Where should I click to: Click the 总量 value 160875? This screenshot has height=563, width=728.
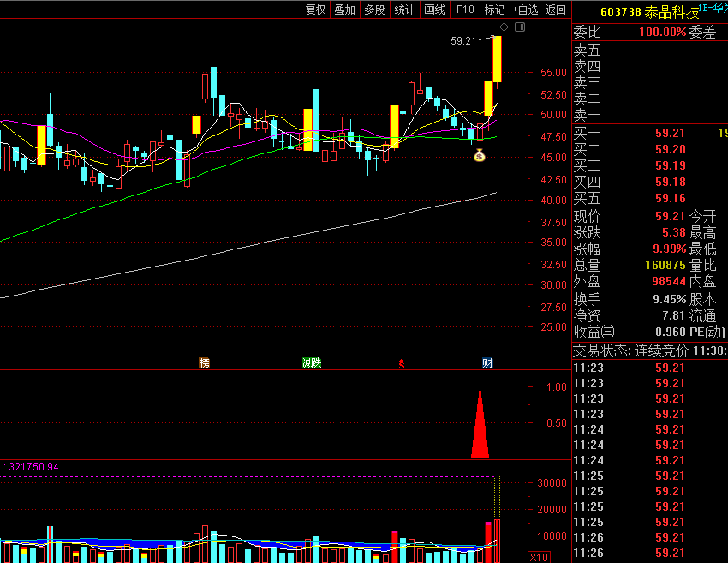click(x=665, y=266)
